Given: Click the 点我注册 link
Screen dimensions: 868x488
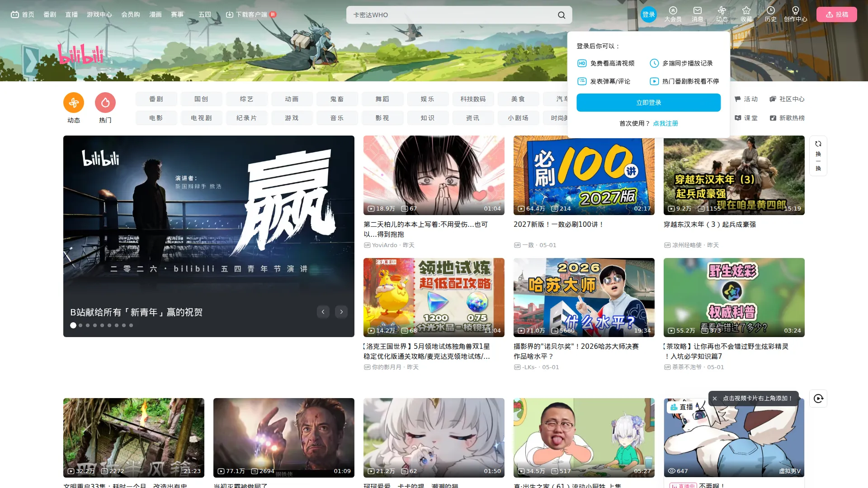Looking at the screenshot, I should pyautogui.click(x=665, y=123).
